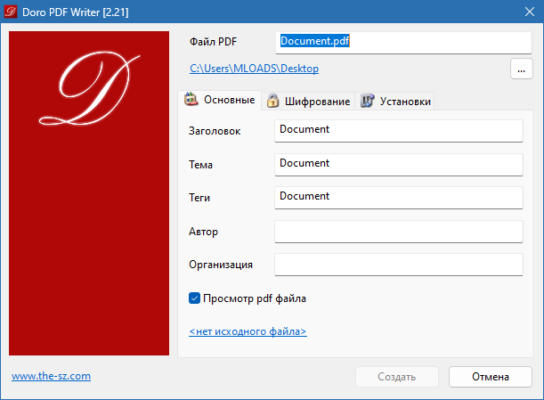Toggle the Просмотр pdf файла checkbox

coord(194,298)
